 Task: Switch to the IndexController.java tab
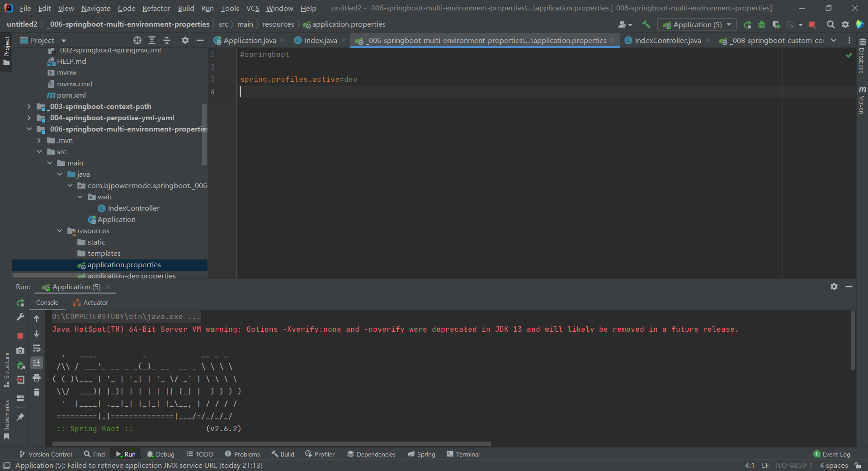(x=667, y=41)
